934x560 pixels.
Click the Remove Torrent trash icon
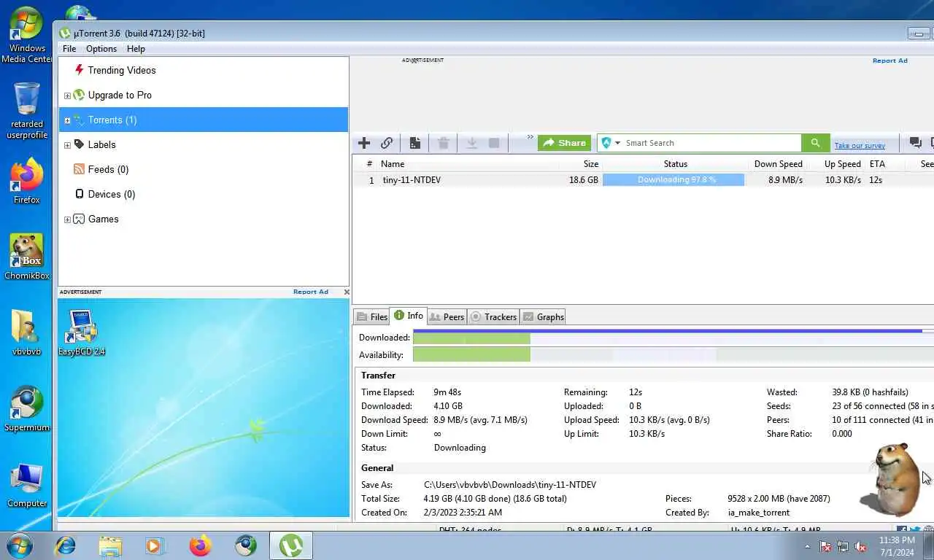(443, 143)
